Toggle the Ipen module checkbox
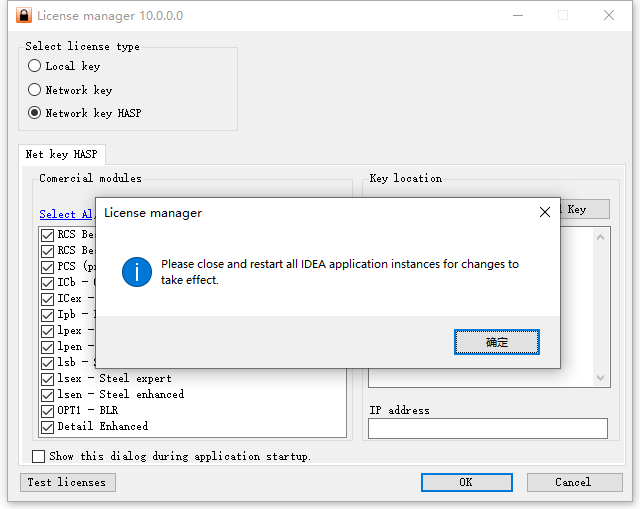 tap(47, 347)
